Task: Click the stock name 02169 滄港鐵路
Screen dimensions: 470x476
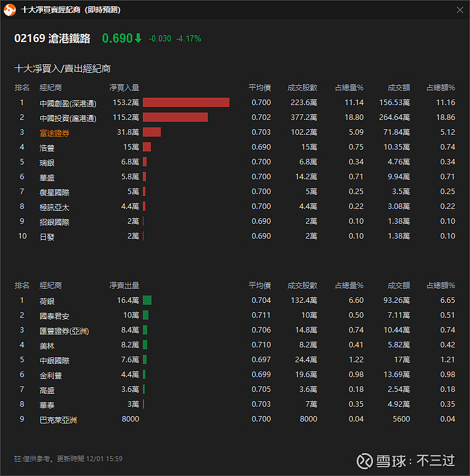Action: coord(52,38)
